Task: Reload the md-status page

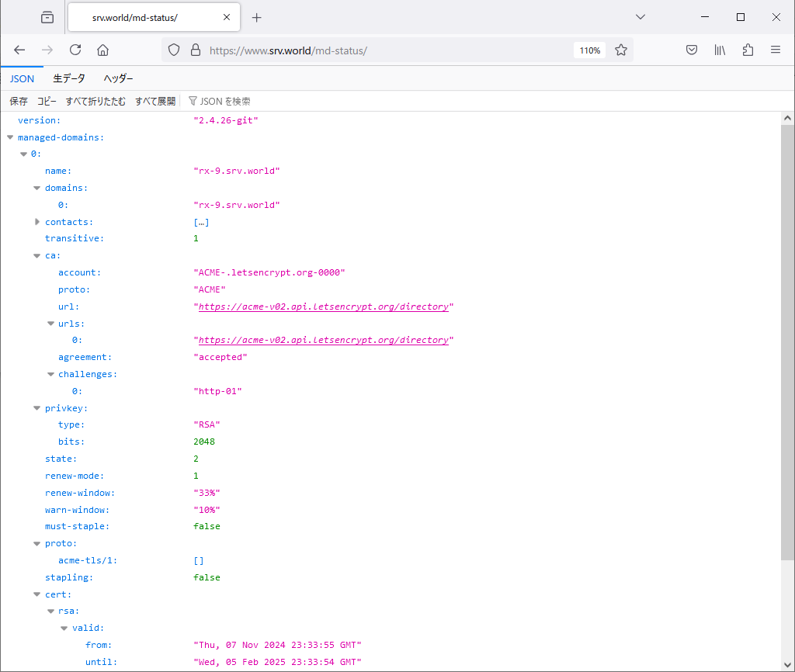Action: tap(75, 50)
